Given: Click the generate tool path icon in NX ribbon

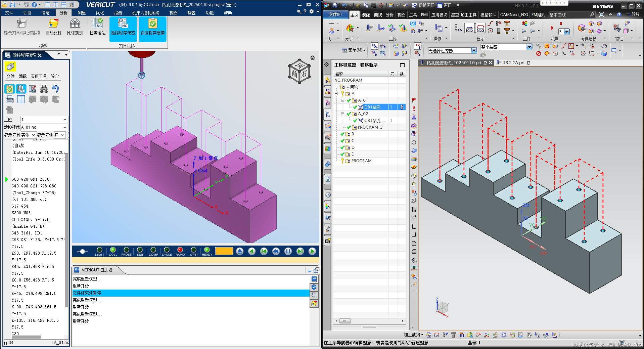Looking at the screenshot, I should pos(370,28).
